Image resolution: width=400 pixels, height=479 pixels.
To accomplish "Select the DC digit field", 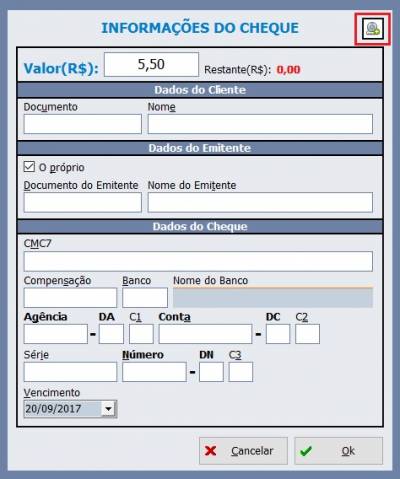I will point(278,334).
